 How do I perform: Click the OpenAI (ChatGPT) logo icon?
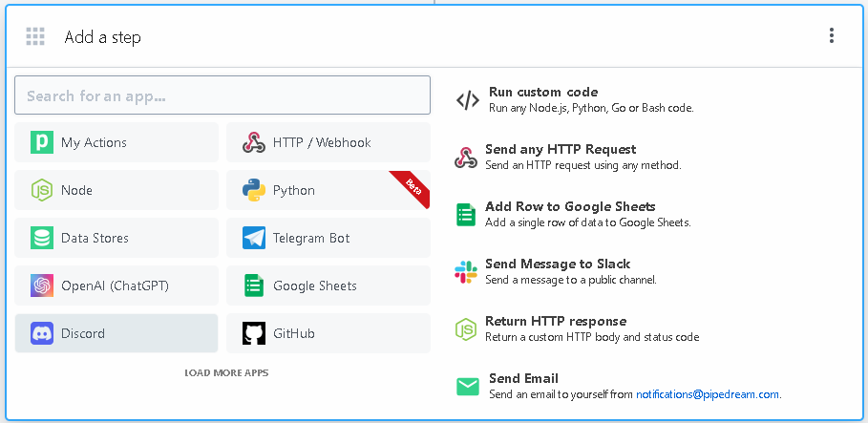42,286
